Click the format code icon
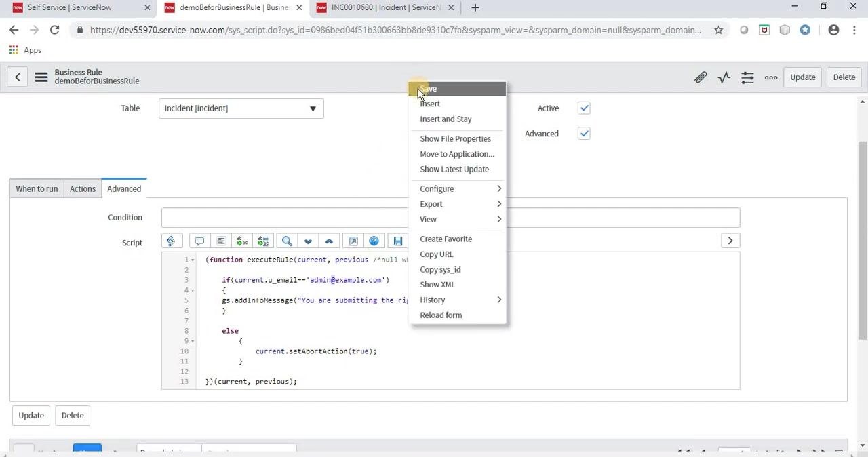This screenshot has height=457, width=868. point(221,241)
